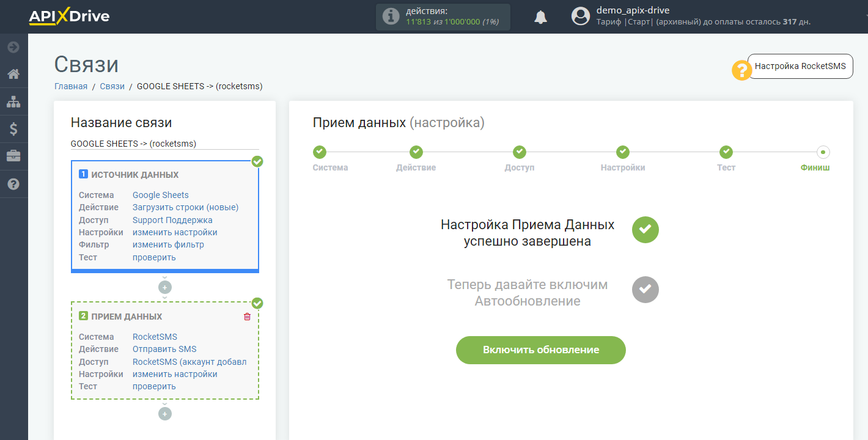The image size is (868, 440).
Task: Click изменить настройки in the data source
Action: click(175, 232)
